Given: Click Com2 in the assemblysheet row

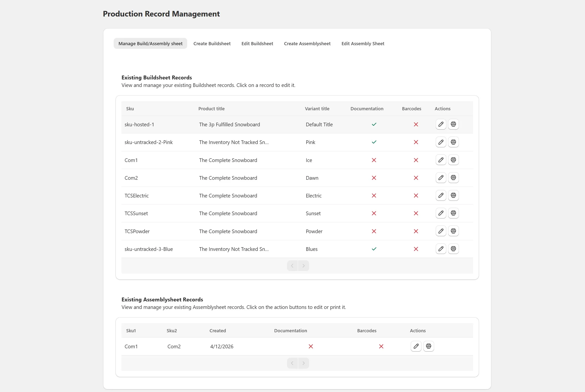Looking at the screenshot, I should point(174,347).
